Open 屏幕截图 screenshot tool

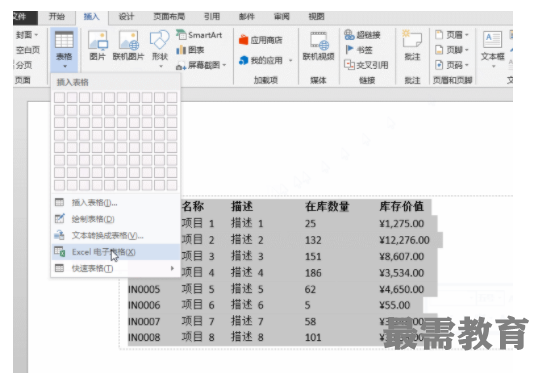pos(201,65)
